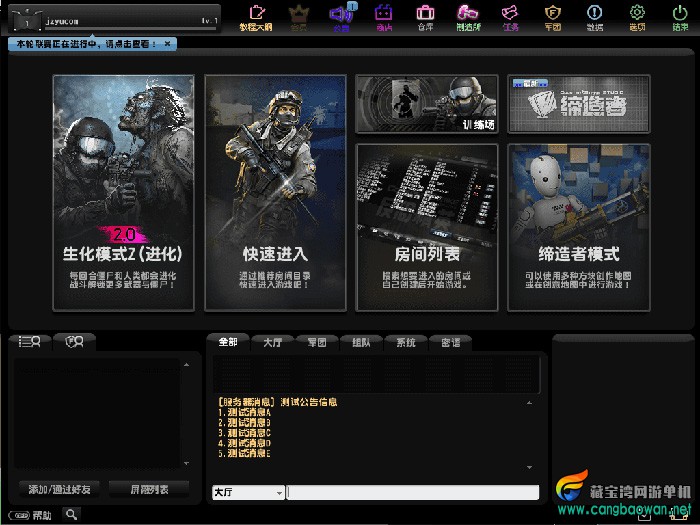Viewport: 700px width, 525px height.
Task: Open the 选项 settings gear icon
Action: [x=637, y=16]
